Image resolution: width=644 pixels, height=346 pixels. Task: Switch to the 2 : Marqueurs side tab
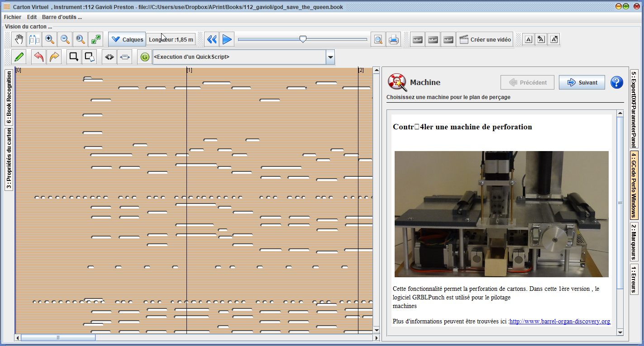pos(634,242)
